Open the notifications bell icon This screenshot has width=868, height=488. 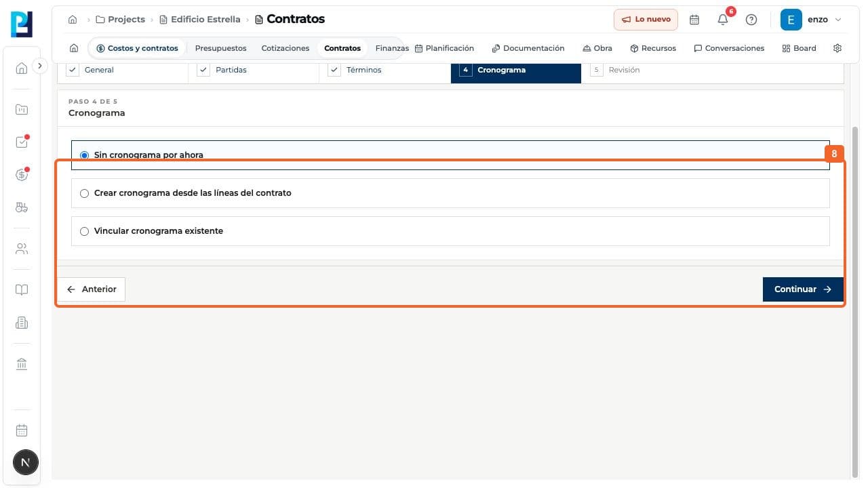coord(723,20)
